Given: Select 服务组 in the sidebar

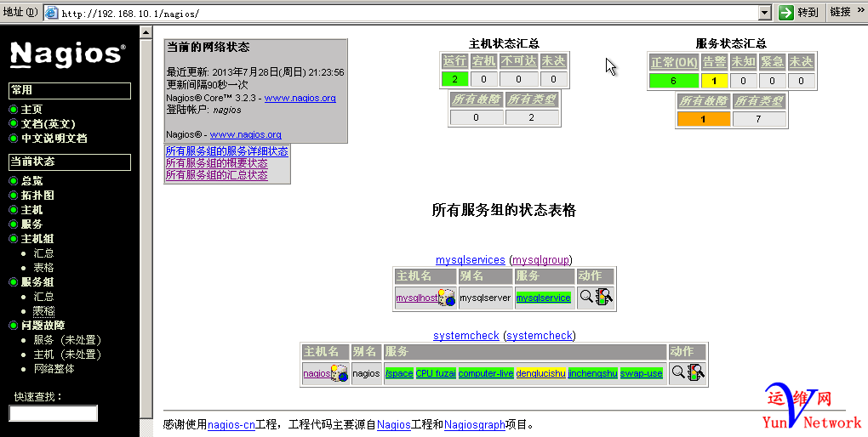Looking at the screenshot, I should click(37, 282).
